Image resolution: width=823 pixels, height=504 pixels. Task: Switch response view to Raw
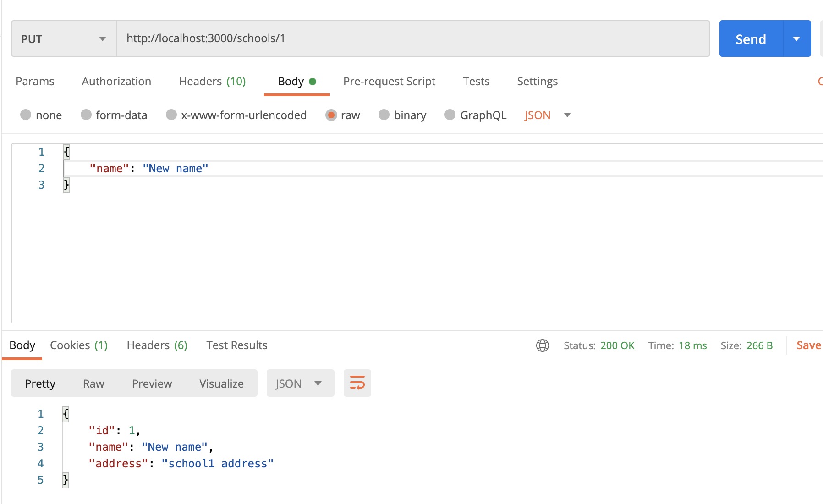(93, 383)
